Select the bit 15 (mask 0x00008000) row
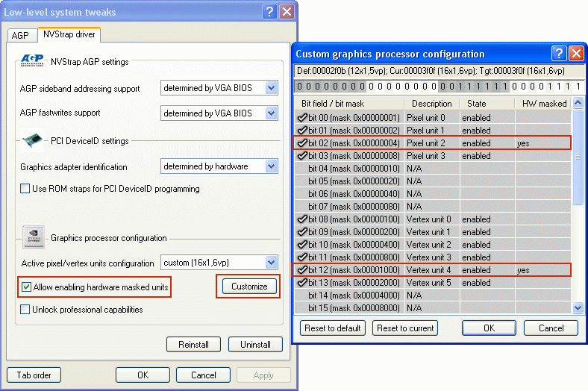 pyautogui.click(x=433, y=307)
